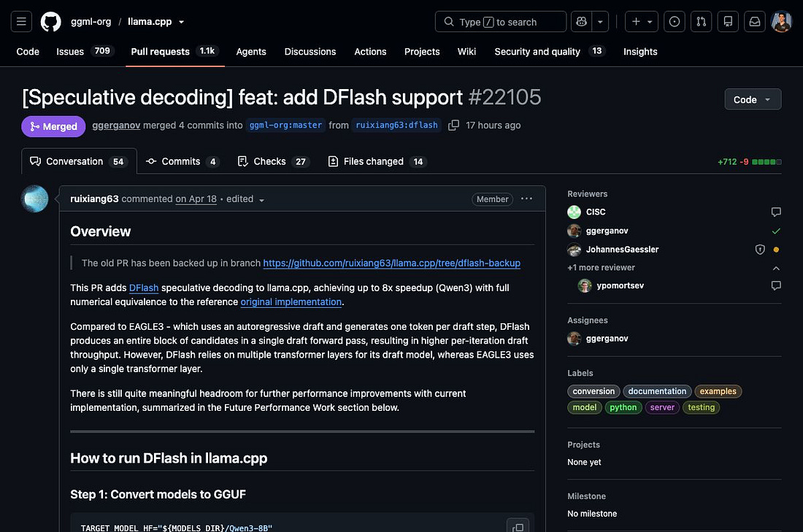
Task: Open Copilot chat icon in header
Action: point(581,21)
